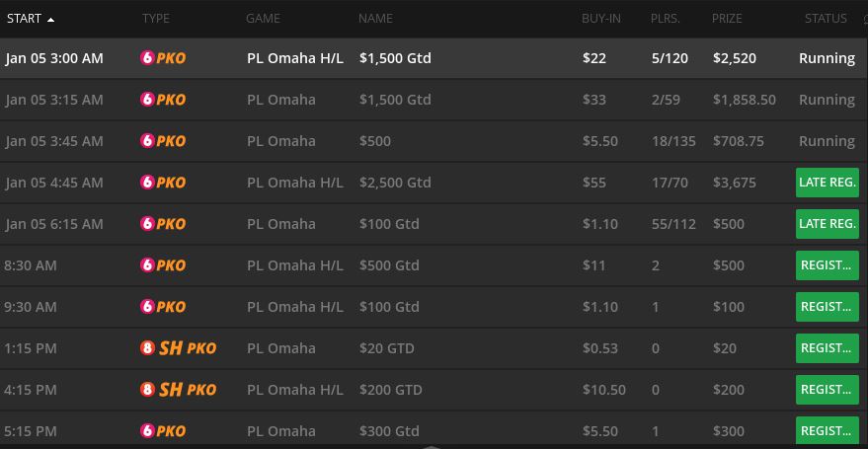The height and width of the screenshot is (449, 868).
Task: Sort by the GAME column header
Action: pos(263,18)
